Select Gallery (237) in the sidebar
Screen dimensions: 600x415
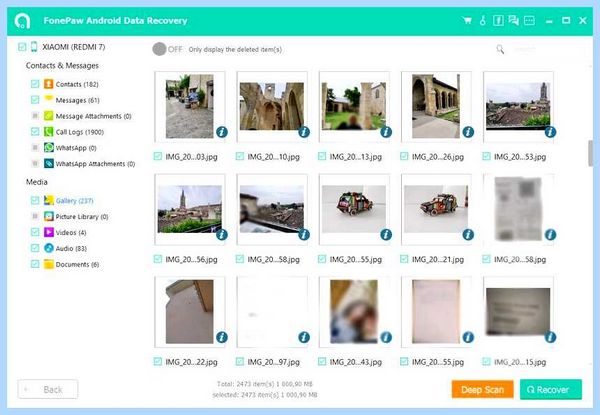(x=74, y=200)
